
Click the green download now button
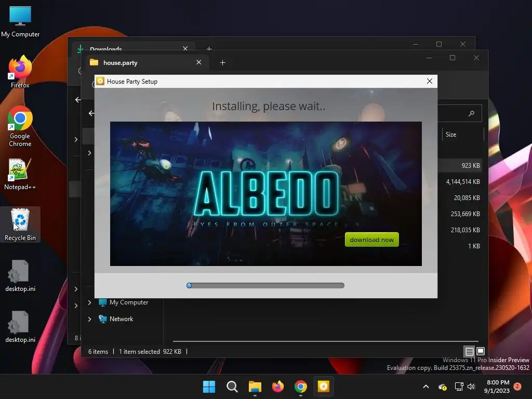(x=371, y=240)
